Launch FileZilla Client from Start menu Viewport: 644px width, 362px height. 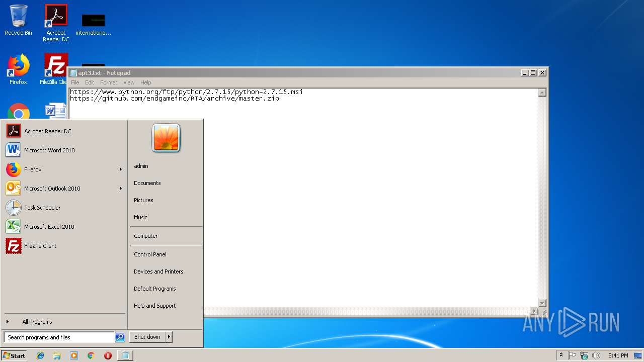(x=64, y=246)
